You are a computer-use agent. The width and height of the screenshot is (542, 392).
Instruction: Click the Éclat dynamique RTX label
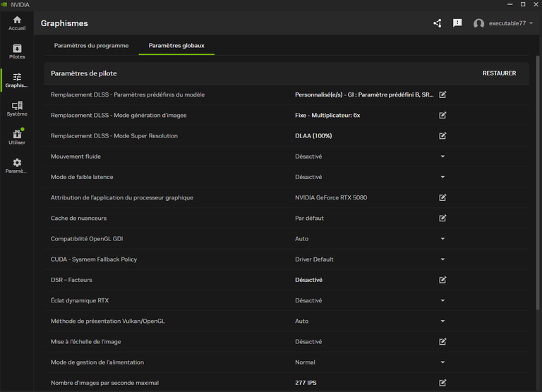80,300
